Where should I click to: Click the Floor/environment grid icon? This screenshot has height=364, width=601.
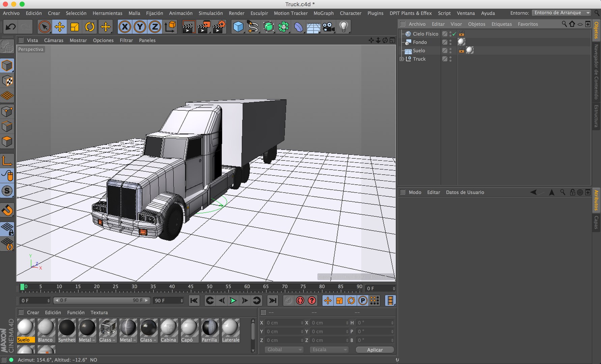click(x=313, y=27)
